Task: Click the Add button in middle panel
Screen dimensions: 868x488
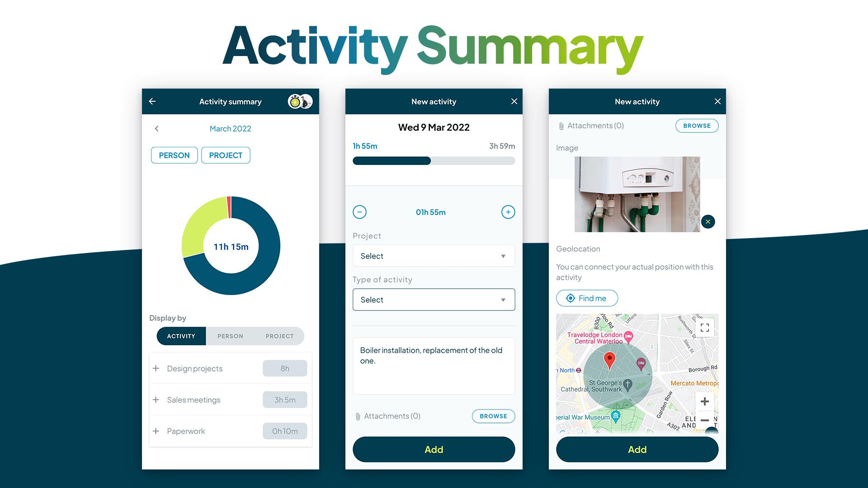Action: click(x=433, y=449)
